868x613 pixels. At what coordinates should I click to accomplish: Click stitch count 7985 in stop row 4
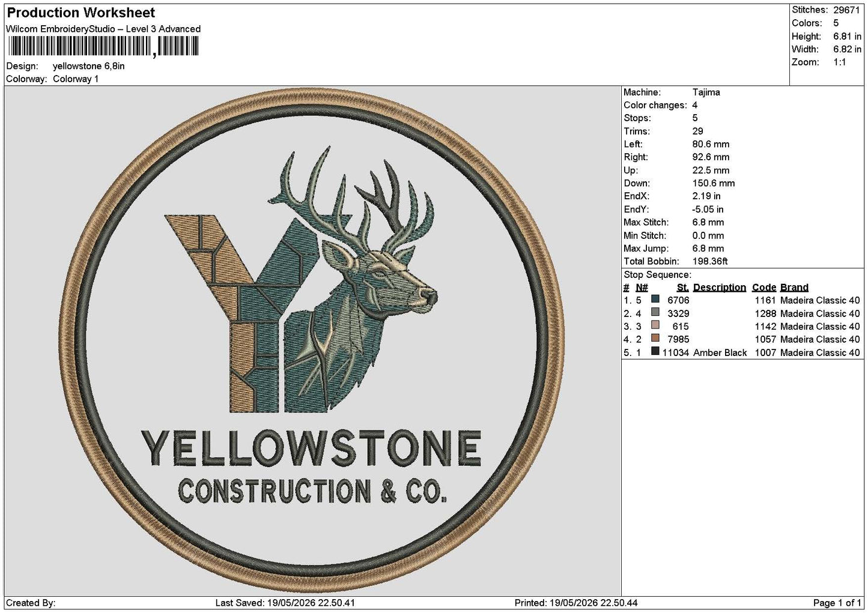pos(678,339)
